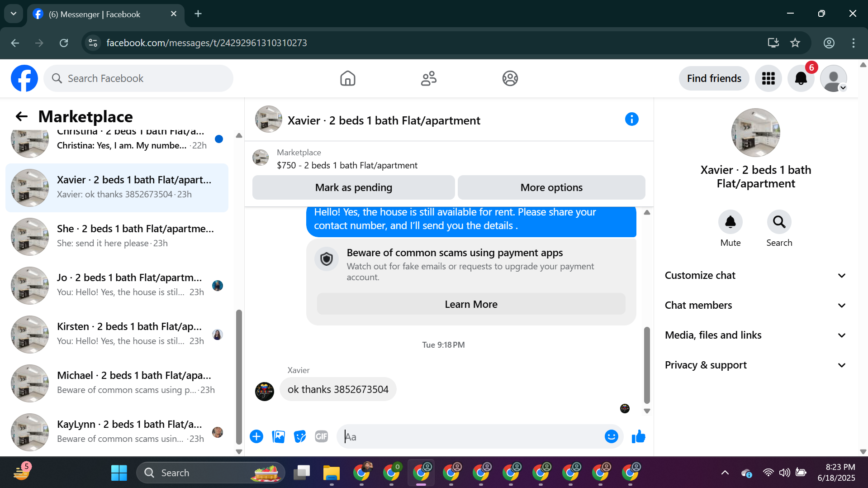Attach a photo with the image icon
Image resolution: width=868 pixels, height=488 pixels.
point(278,436)
